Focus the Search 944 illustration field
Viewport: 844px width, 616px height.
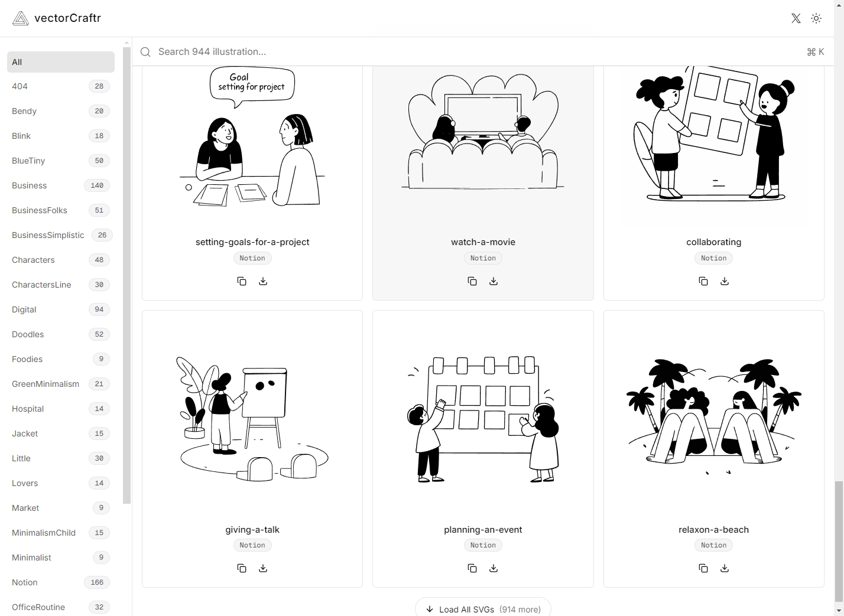coord(479,52)
